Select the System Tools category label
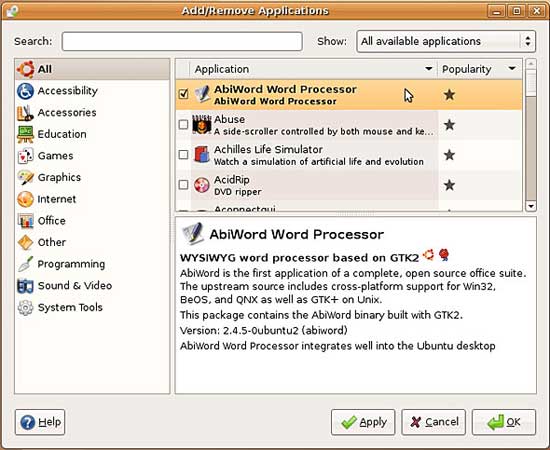 70,308
